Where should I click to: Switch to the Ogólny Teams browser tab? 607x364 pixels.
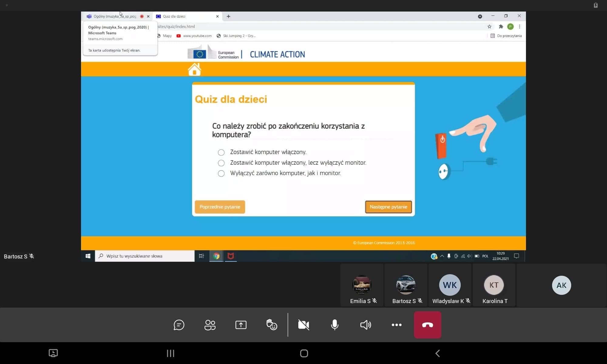[114, 16]
